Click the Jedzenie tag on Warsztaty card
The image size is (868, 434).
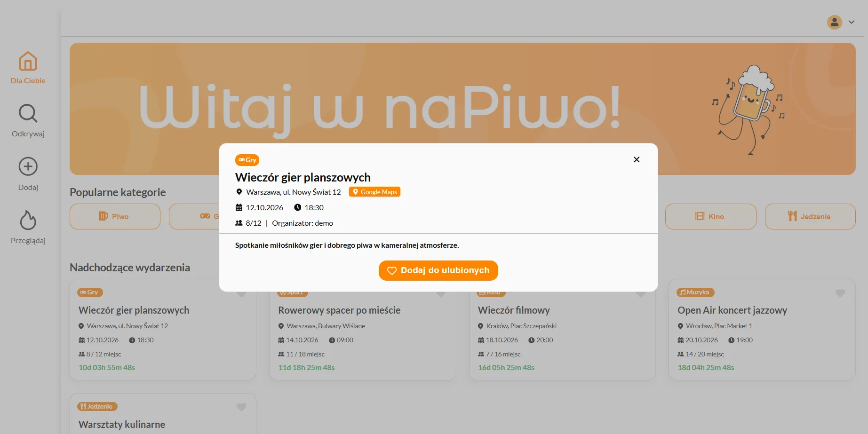click(97, 407)
